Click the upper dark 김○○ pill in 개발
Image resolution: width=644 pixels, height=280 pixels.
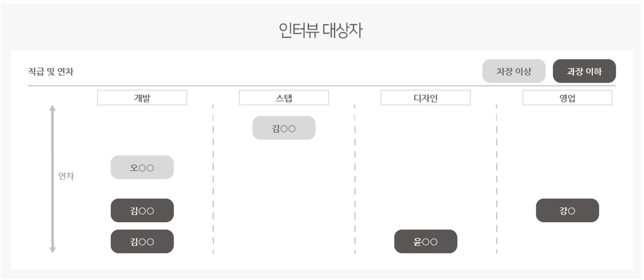click(142, 210)
